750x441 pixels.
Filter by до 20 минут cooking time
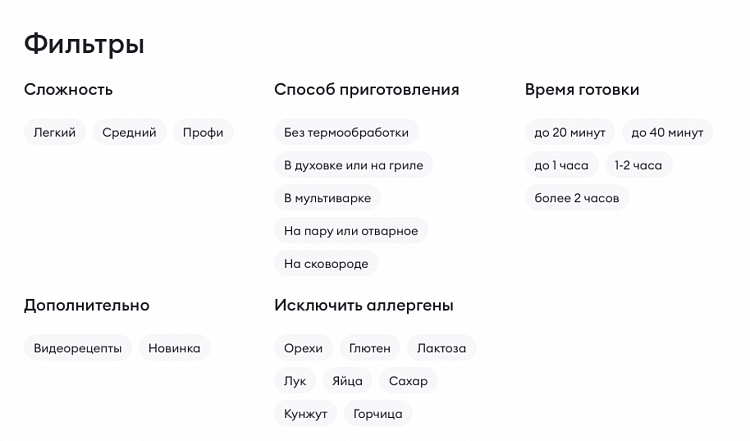570,132
